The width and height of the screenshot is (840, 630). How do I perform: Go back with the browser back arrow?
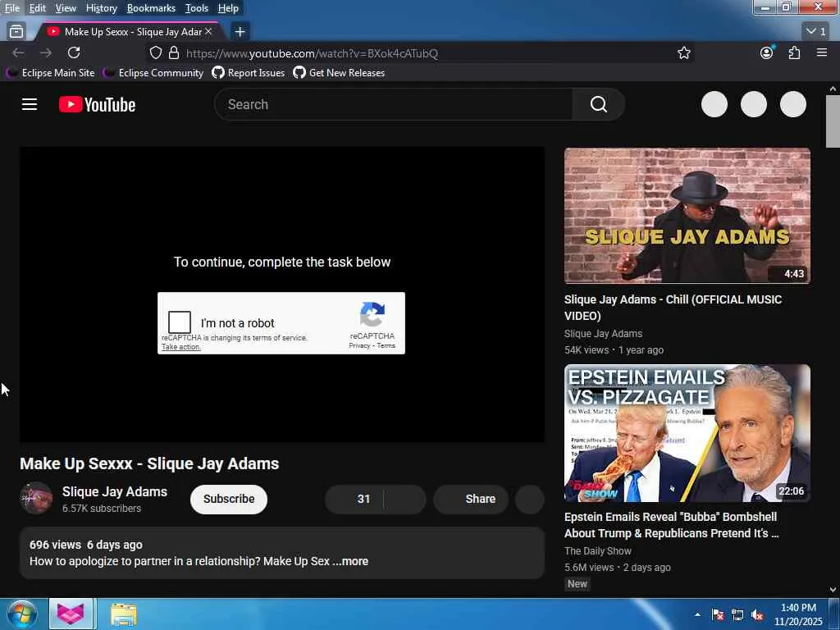[x=18, y=52]
